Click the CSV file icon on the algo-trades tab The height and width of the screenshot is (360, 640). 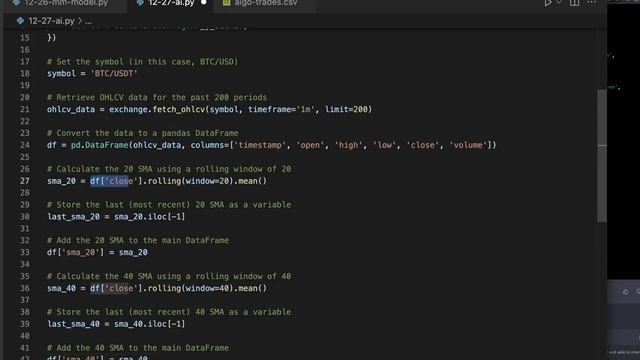tap(227, 2)
